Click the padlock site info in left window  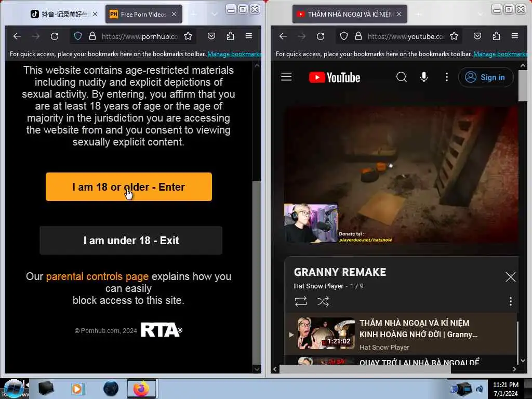pyautogui.click(x=92, y=36)
